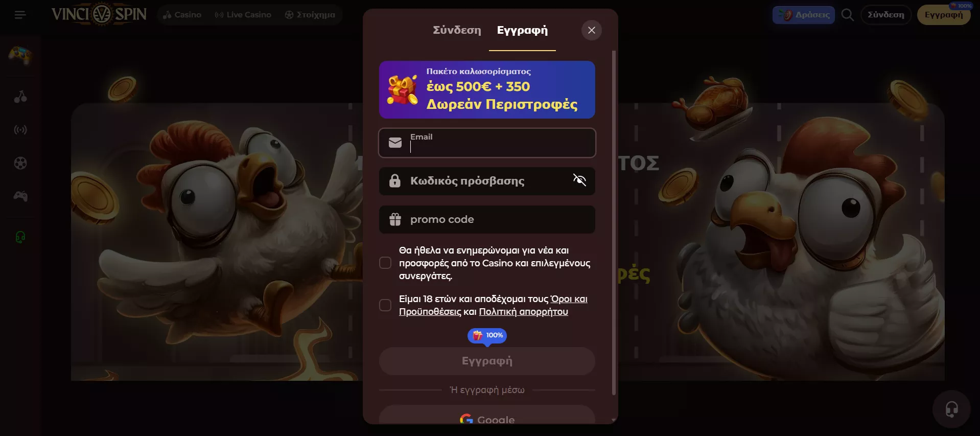Toggle password visibility eye icon
Image resolution: width=980 pixels, height=436 pixels.
[x=579, y=180]
